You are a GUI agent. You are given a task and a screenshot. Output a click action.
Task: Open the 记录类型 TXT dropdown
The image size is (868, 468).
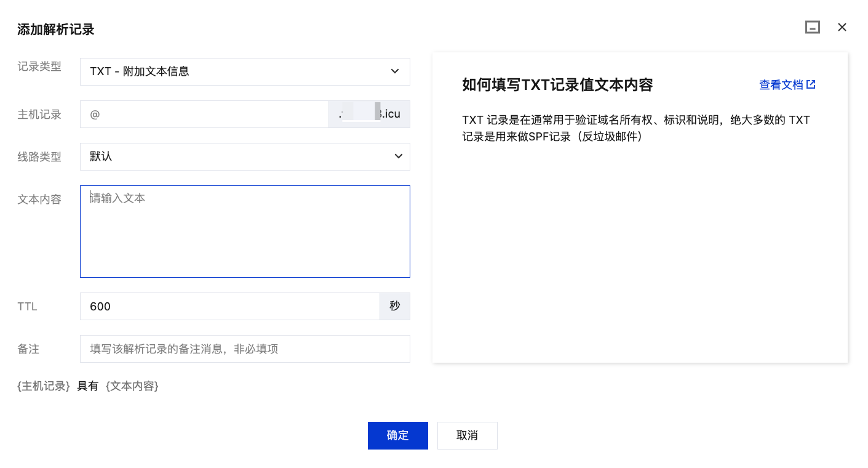[x=245, y=71]
